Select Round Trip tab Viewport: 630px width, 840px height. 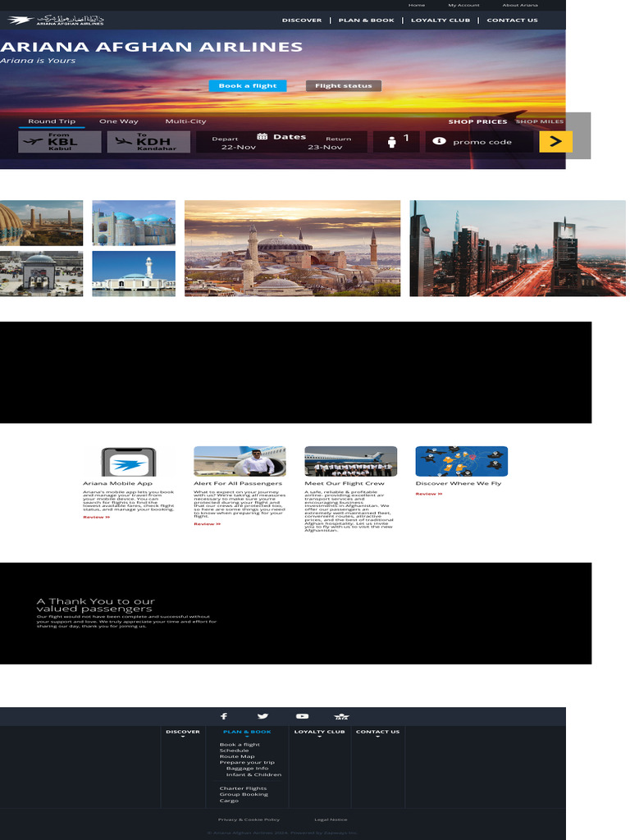click(52, 121)
